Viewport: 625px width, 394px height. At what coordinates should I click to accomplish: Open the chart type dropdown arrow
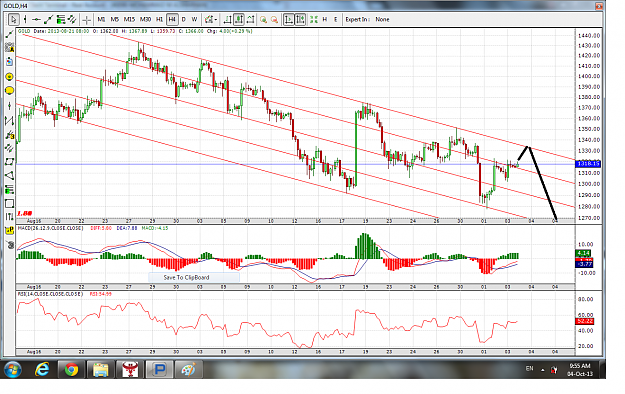(215, 20)
